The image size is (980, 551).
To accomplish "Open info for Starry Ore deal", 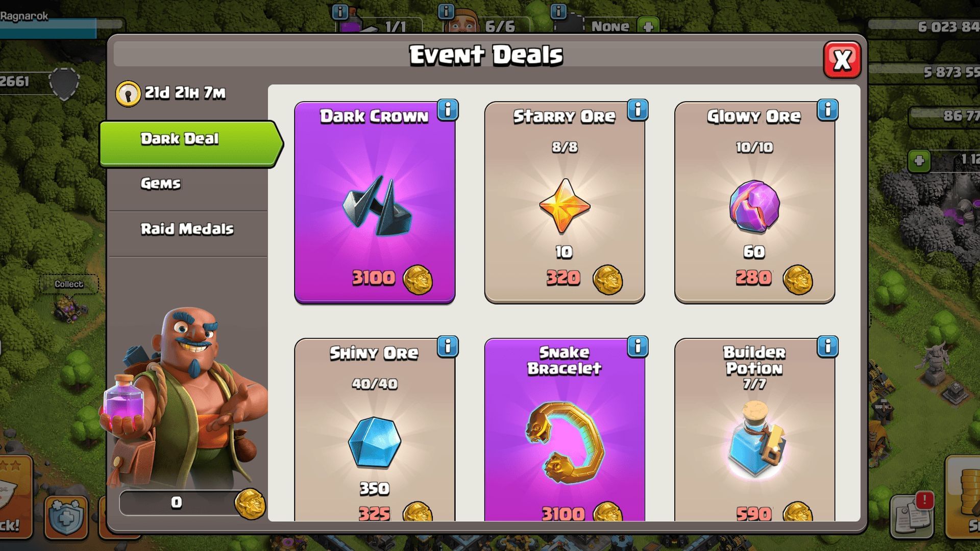I will (638, 110).
